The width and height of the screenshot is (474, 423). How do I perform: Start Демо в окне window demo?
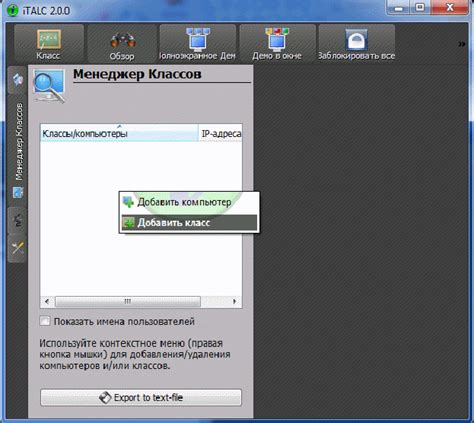tap(277, 44)
